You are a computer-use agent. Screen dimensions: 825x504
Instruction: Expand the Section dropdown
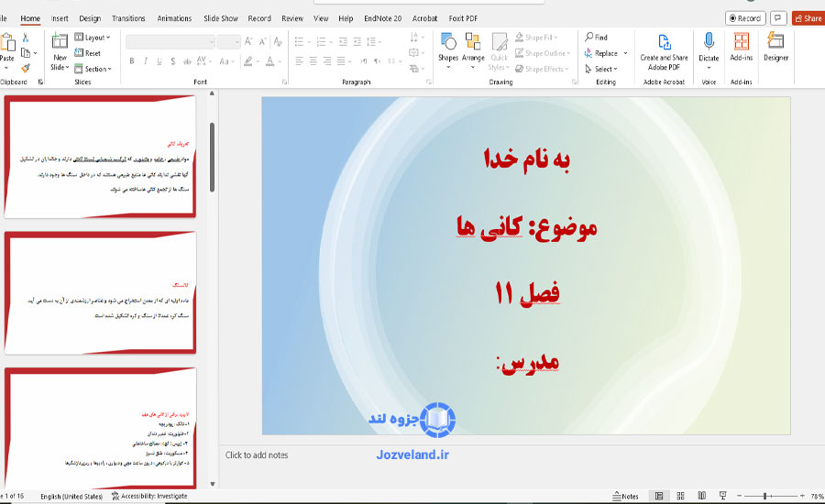(x=93, y=69)
